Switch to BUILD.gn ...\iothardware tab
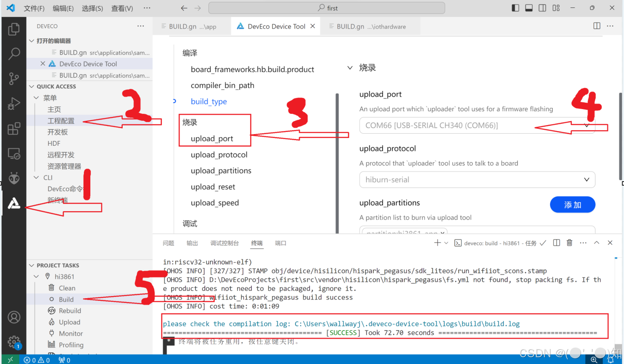This screenshot has width=624, height=364. pyautogui.click(x=370, y=26)
